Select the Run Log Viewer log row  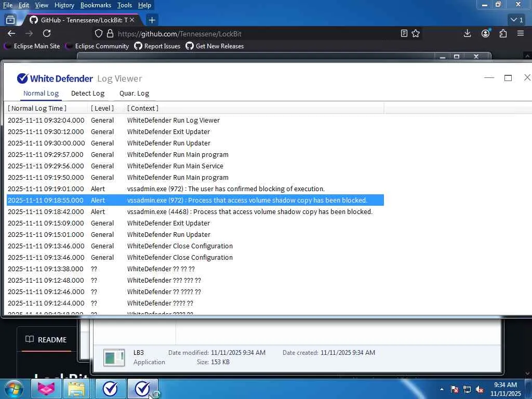(195, 120)
